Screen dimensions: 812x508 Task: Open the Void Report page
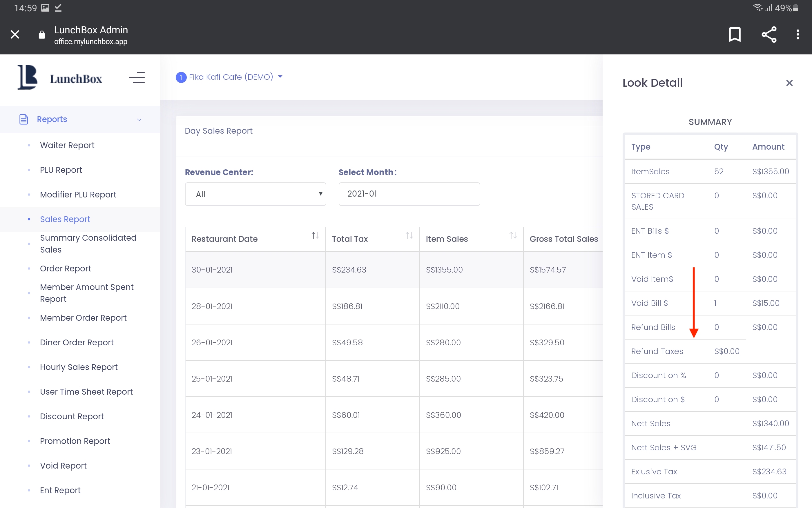coord(63,465)
